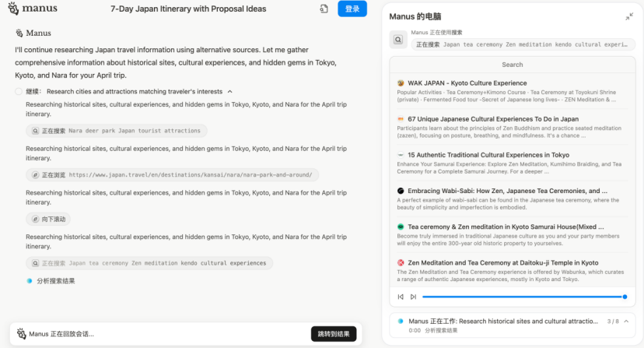Open 67 Unique Japanese Cultural Experiences result
This screenshot has width=644, height=348.
pos(493,119)
